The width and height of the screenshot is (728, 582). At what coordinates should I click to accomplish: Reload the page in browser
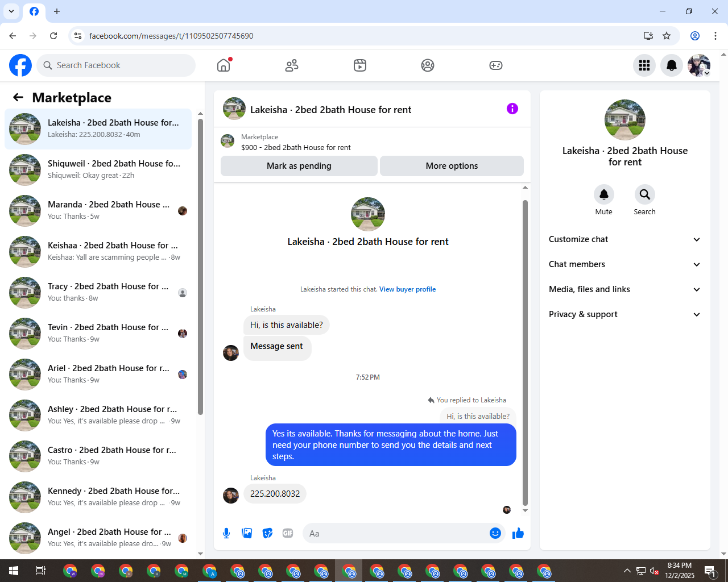pyautogui.click(x=53, y=36)
